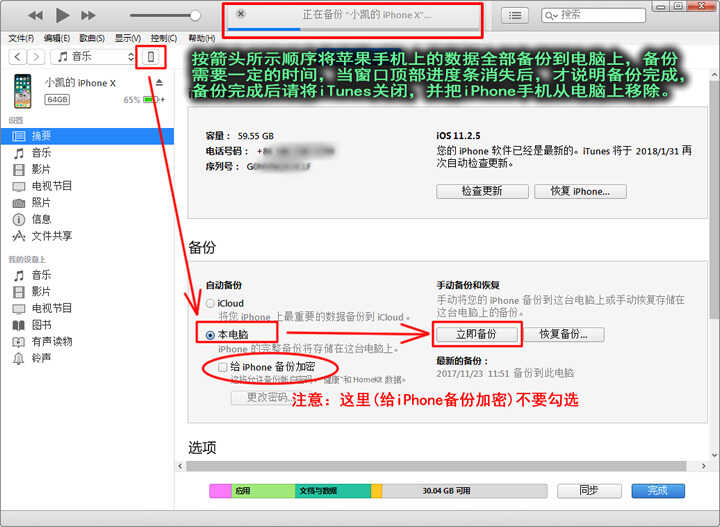Open the 帮助(H) menu

202,38
